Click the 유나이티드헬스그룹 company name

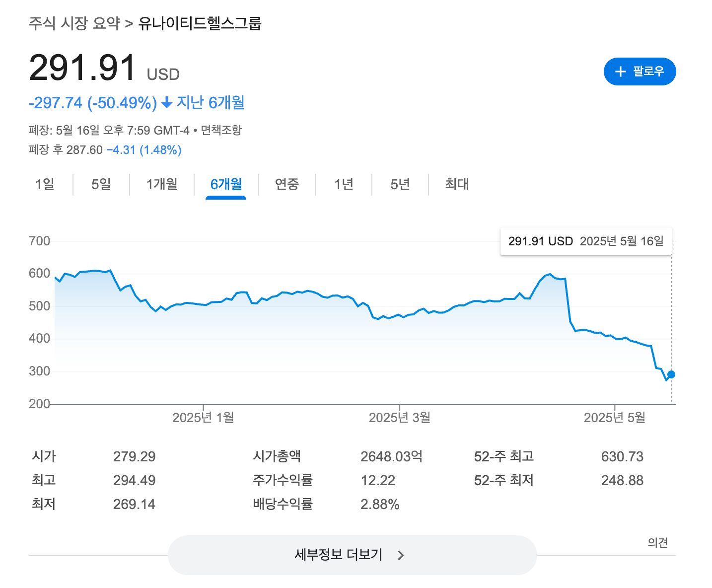200,23
